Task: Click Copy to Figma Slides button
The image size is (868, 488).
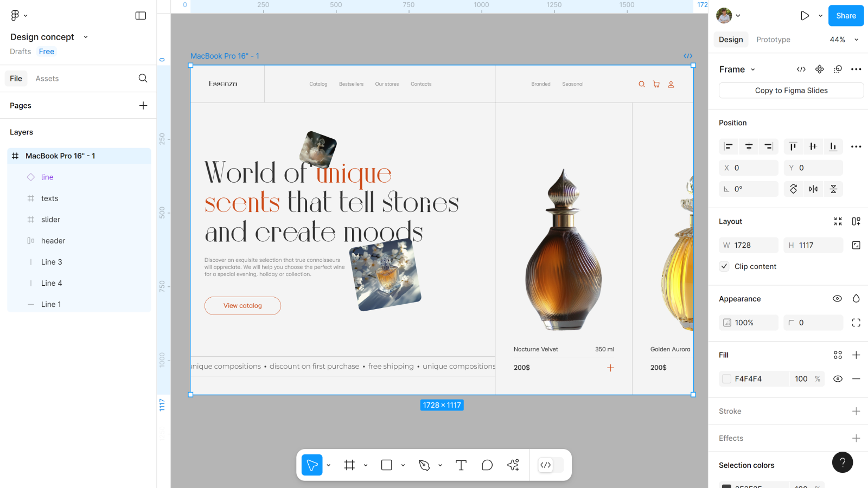Action: [x=791, y=91]
